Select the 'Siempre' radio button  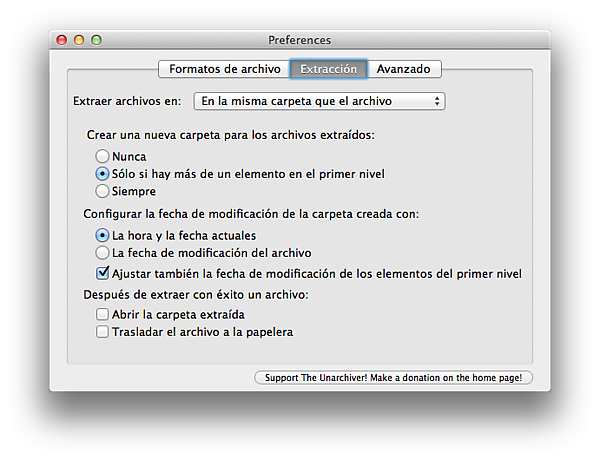click(102, 191)
